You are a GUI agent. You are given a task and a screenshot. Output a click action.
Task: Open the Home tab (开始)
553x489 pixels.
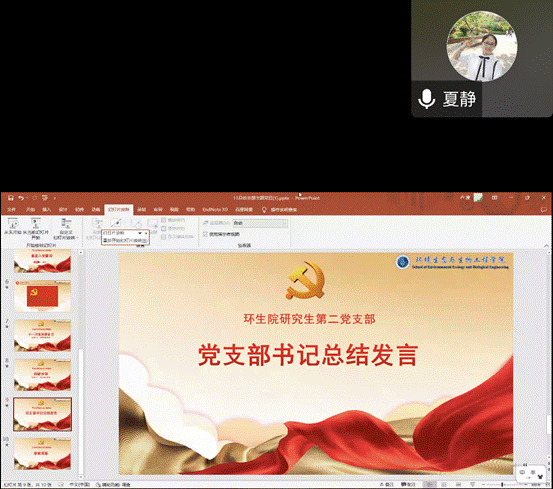click(x=30, y=209)
